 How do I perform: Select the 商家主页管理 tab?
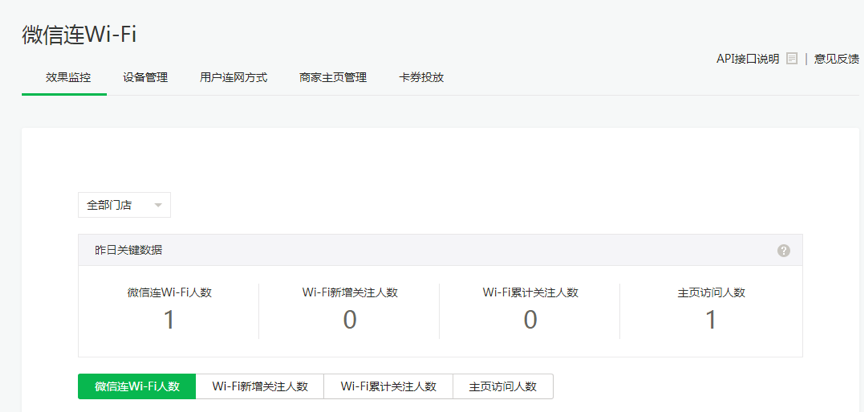tap(333, 77)
